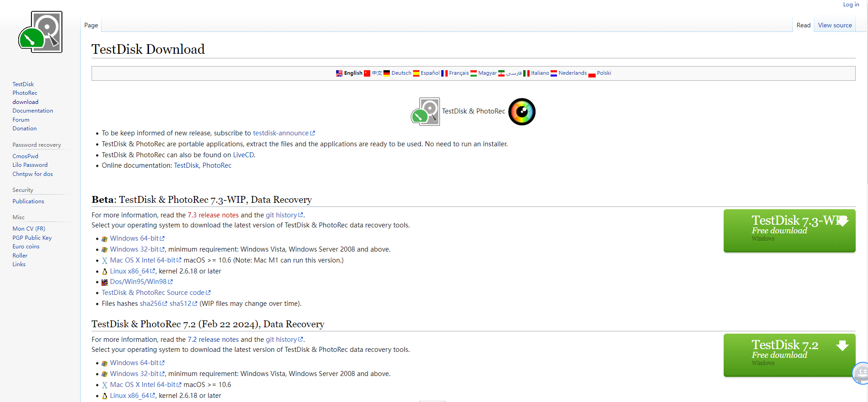Viewport: 868px width, 402px height.
Task: Click the Log in link
Action: pyautogui.click(x=851, y=5)
